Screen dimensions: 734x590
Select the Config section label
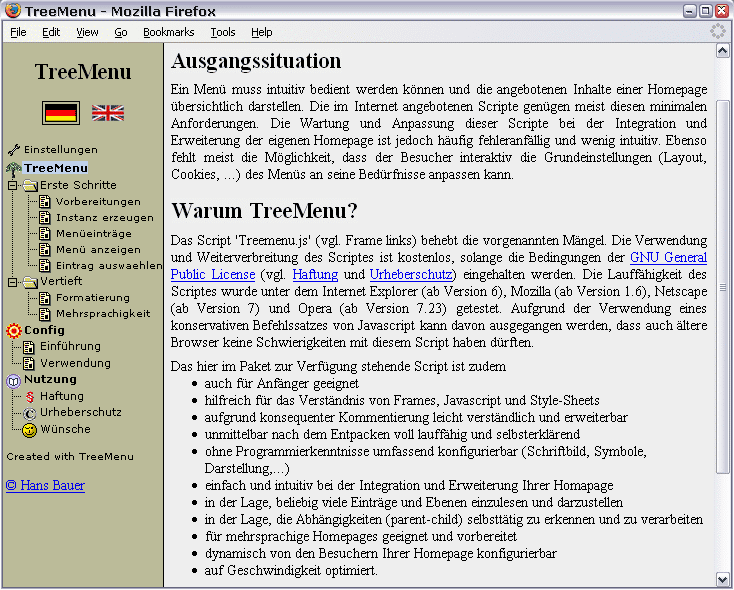[x=44, y=330]
